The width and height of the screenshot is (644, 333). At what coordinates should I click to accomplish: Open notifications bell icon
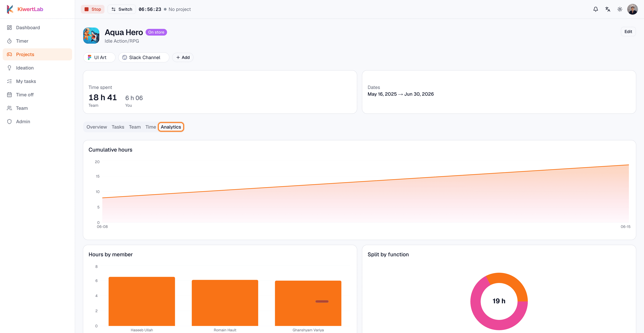[x=596, y=9]
